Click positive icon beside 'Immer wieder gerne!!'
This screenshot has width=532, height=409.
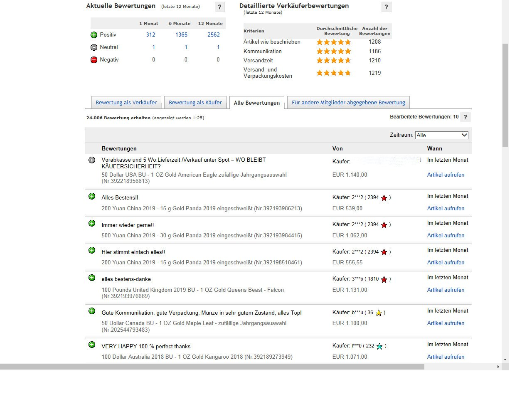click(x=92, y=223)
